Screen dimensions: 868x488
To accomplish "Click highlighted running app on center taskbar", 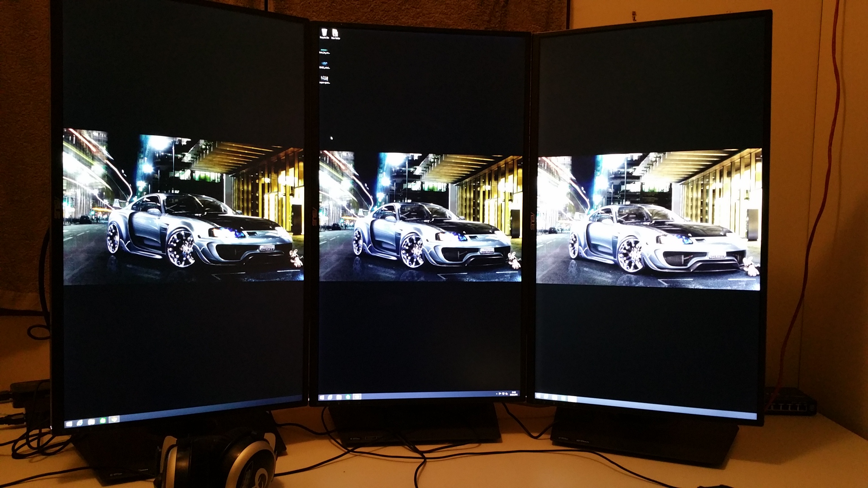I will [357, 396].
